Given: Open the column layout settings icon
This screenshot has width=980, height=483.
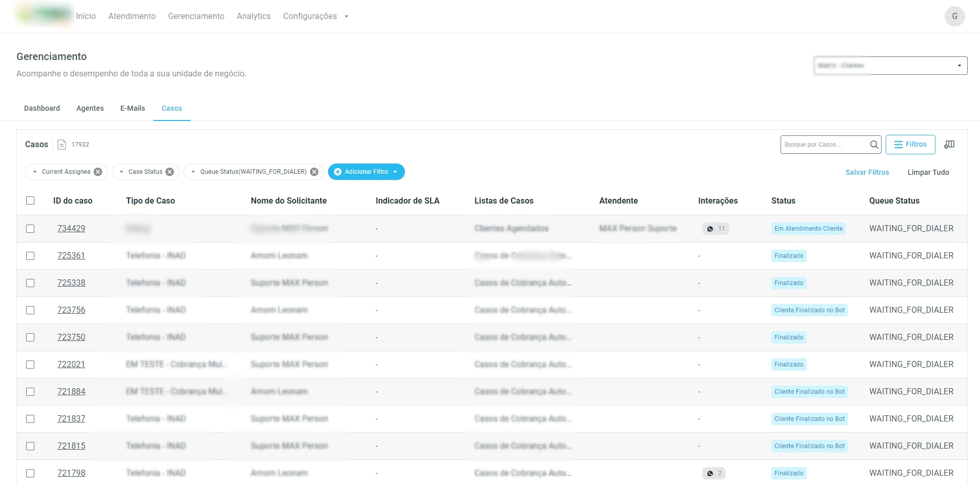Looking at the screenshot, I should point(949,145).
